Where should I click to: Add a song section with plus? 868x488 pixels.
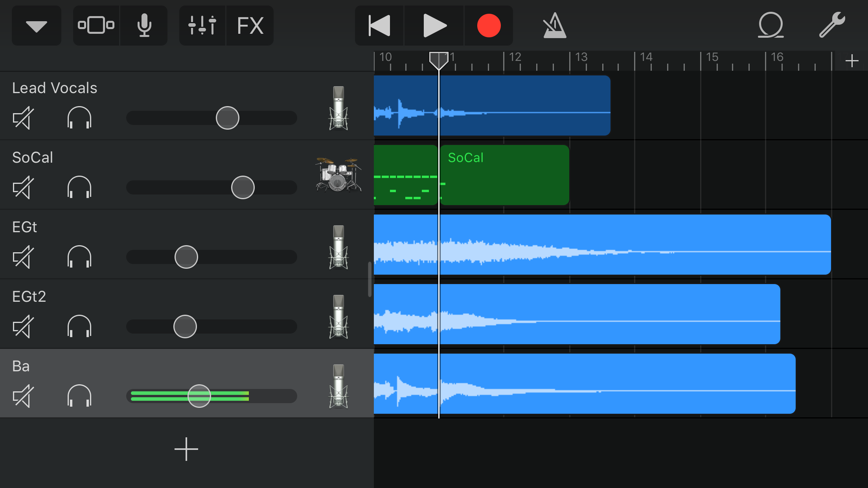coord(851,61)
